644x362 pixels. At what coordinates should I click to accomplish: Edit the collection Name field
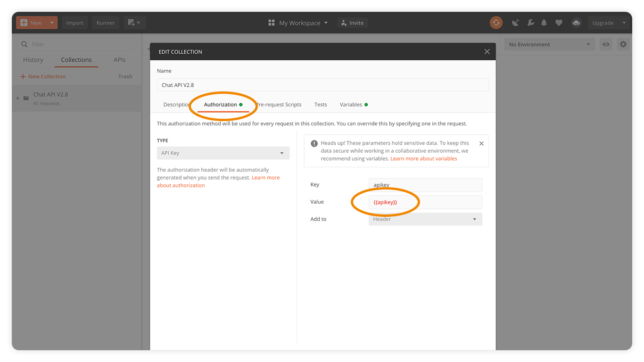323,85
